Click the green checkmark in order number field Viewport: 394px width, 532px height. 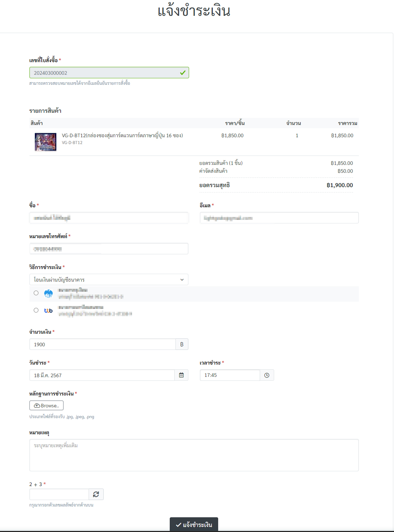183,73
